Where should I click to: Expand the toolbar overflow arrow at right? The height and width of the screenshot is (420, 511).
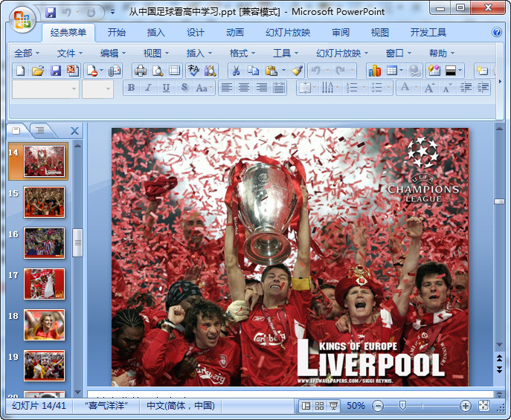tap(500, 81)
